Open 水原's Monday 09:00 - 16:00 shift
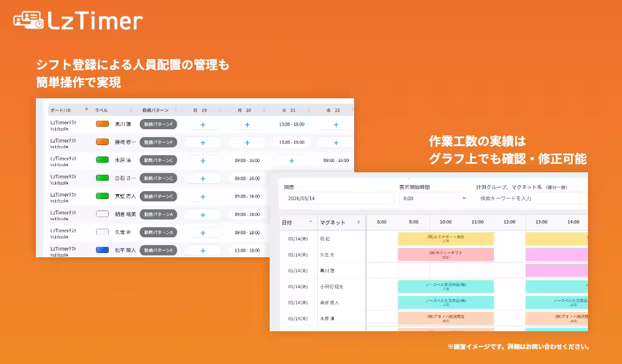The image size is (622, 364). [247, 160]
